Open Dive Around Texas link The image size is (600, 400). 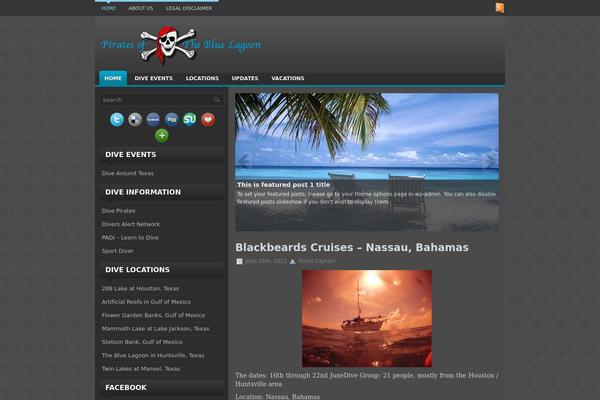pyautogui.click(x=127, y=173)
